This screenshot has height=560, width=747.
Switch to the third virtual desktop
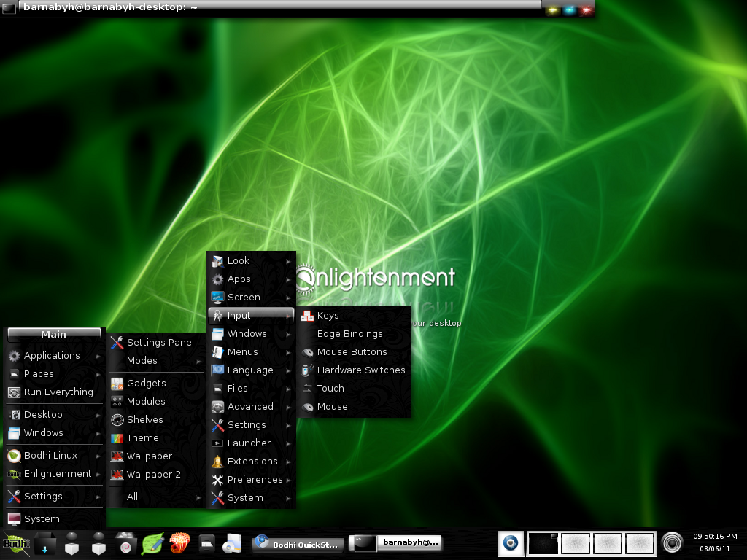click(x=608, y=543)
